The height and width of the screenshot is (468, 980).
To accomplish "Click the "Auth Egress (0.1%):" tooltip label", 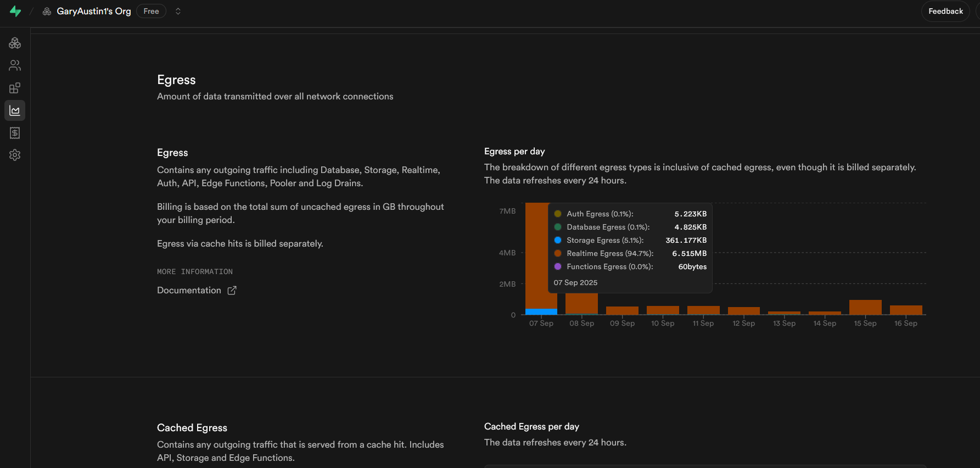I will (600, 214).
